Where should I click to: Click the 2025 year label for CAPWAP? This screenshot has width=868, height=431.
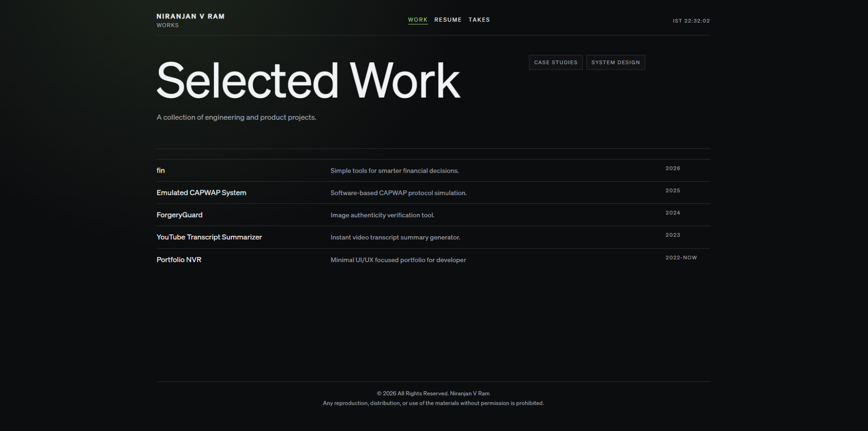pos(673,190)
